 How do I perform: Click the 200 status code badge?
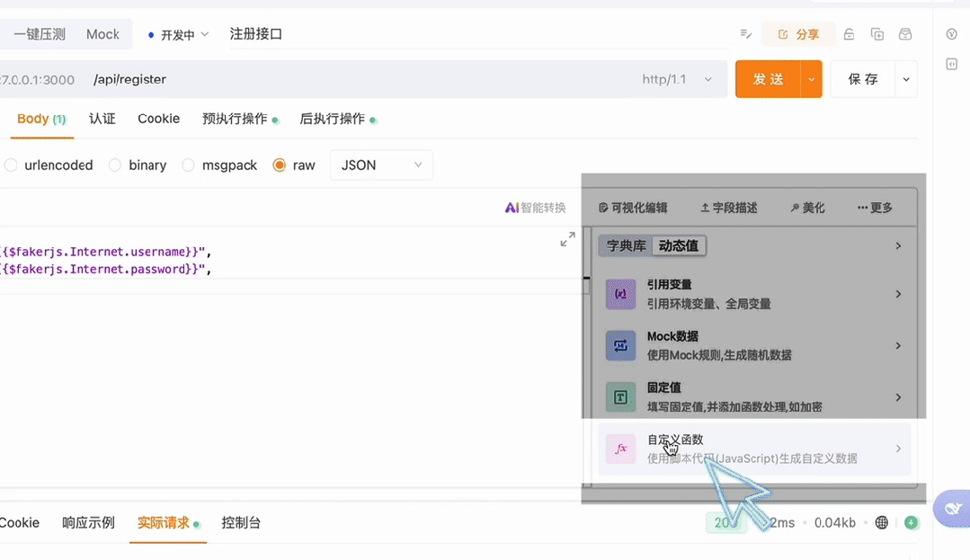click(x=725, y=522)
